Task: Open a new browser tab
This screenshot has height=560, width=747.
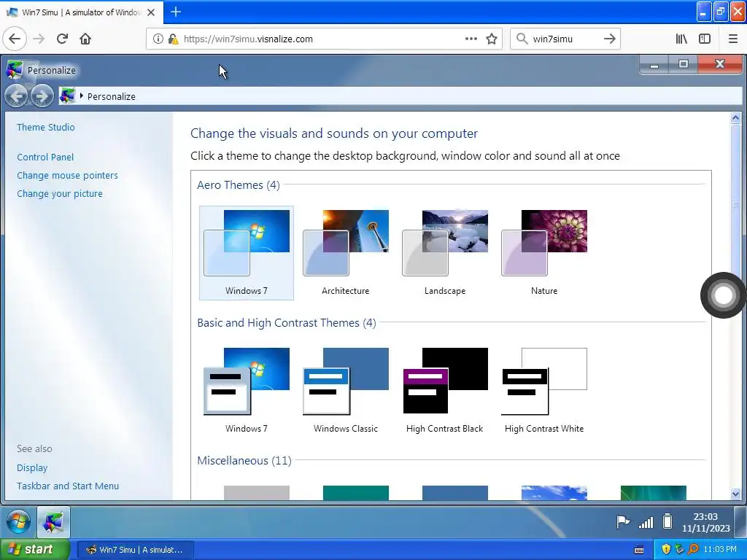Action: point(175,12)
